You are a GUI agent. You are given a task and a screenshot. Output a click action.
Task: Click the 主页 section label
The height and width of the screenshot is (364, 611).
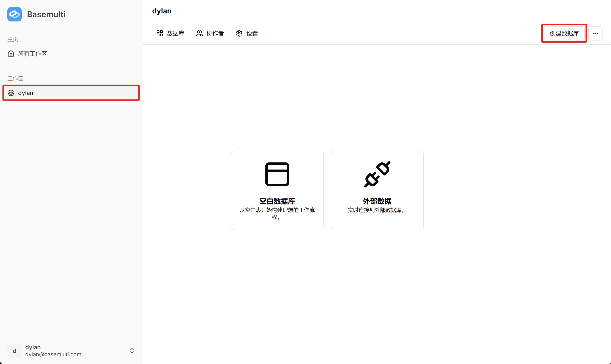click(13, 39)
